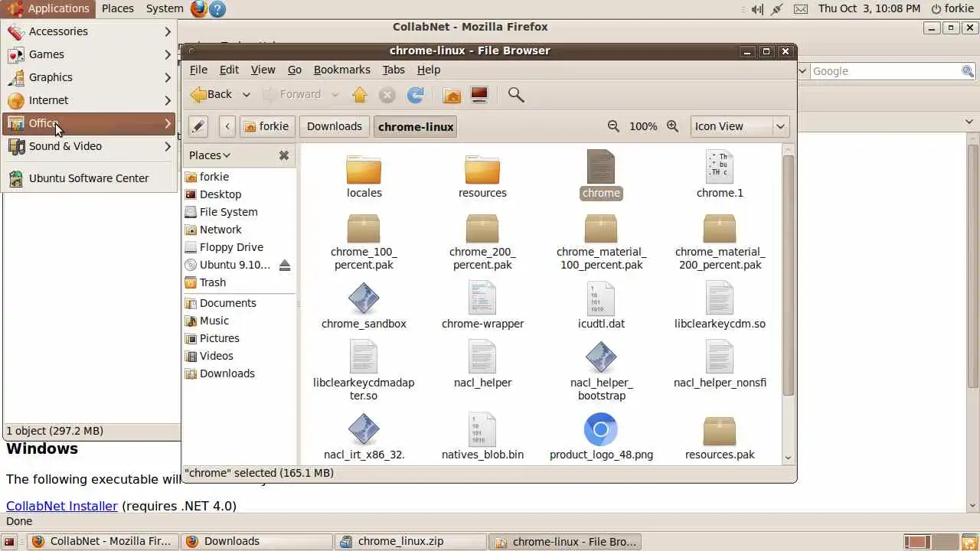Click the volume icon in panel
The height and width of the screenshot is (551, 980).
coord(757,8)
